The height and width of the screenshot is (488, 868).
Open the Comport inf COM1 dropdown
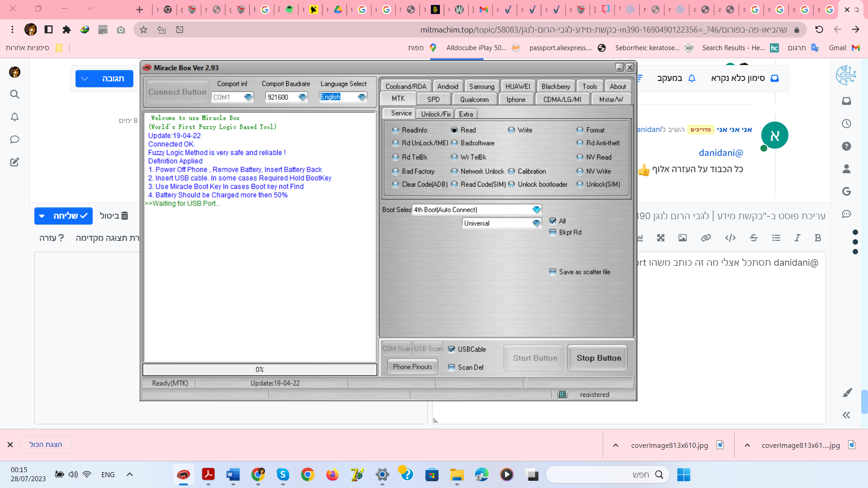pyautogui.click(x=248, y=97)
